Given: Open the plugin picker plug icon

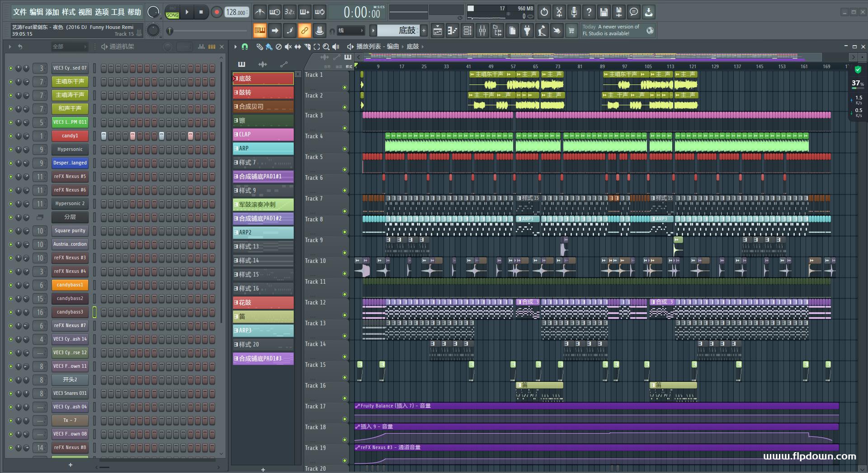Looking at the screenshot, I should coord(527,31).
